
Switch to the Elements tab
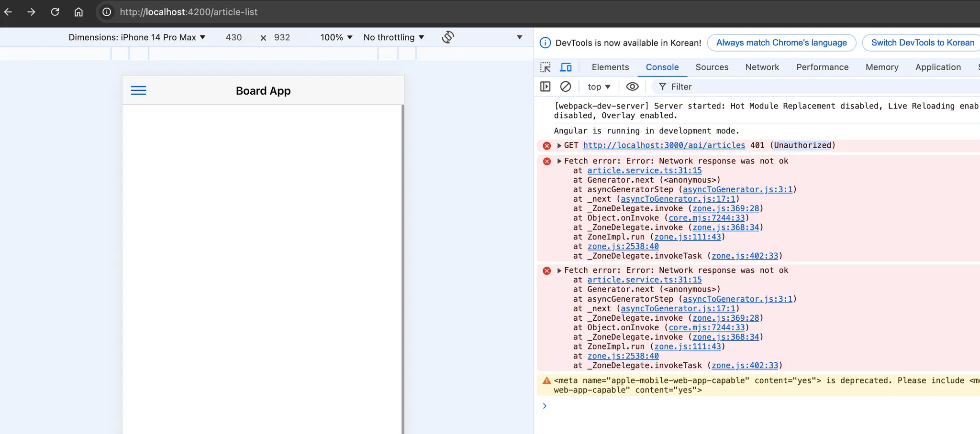coord(610,67)
